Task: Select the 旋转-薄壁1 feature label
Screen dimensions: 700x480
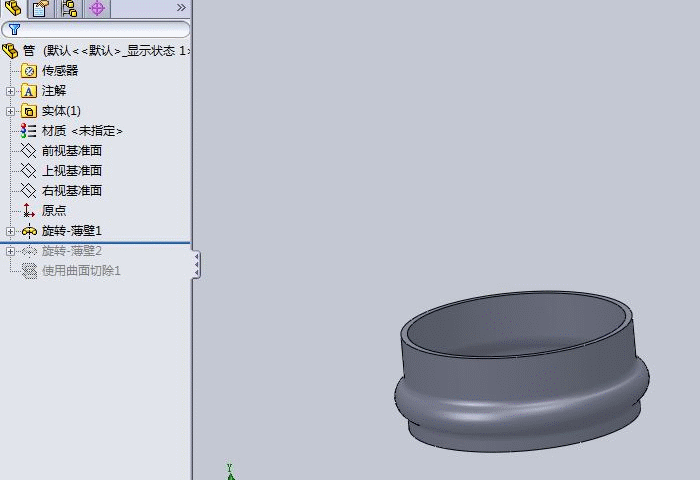Action: click(x=72, y=231)
